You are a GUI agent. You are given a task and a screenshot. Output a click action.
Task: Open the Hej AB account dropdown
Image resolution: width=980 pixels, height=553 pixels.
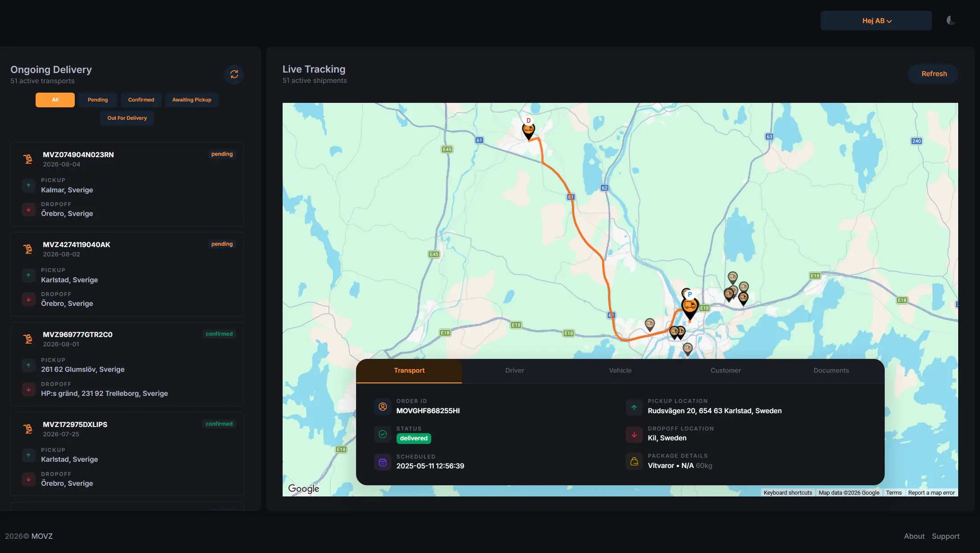click(876, 21)
